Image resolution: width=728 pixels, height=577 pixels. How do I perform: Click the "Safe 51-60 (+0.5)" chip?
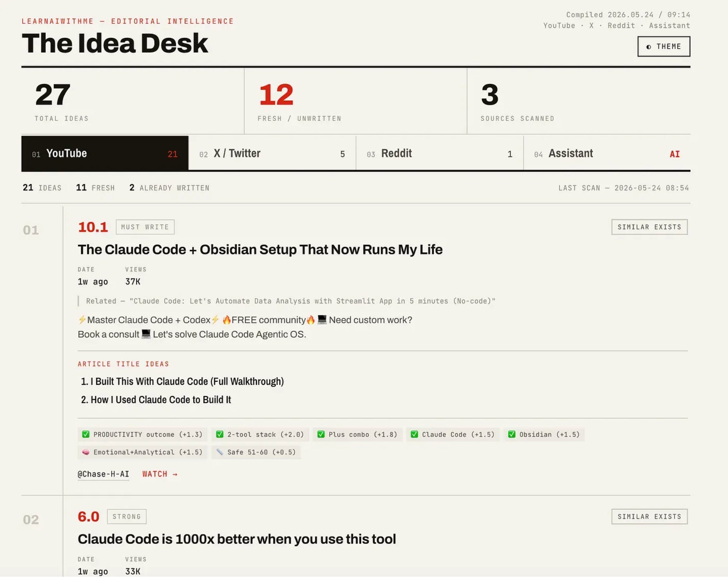pyautogui.click(x=256, y=452)
